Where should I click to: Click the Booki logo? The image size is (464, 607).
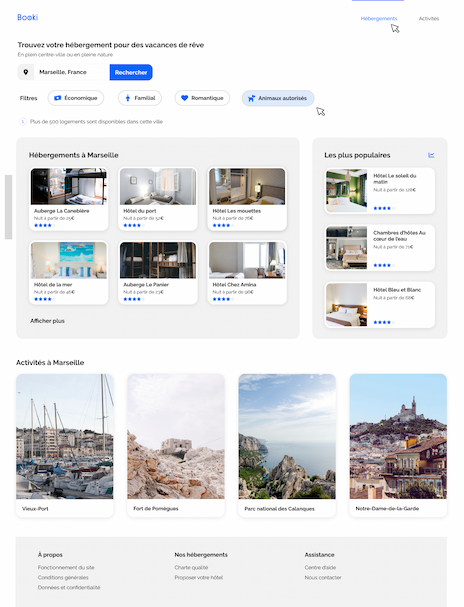[27, 17]
